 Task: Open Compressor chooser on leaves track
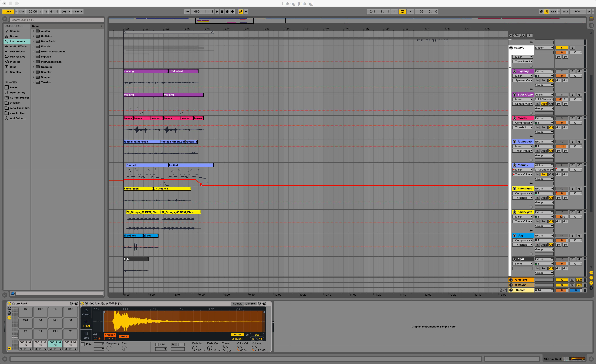(x=522, y=123)
